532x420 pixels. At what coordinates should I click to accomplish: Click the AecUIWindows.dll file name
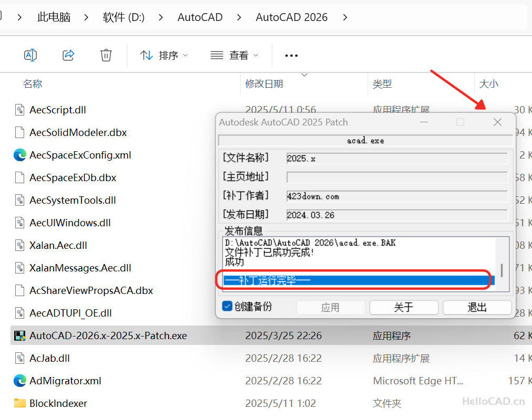click(x=70, y=223)
